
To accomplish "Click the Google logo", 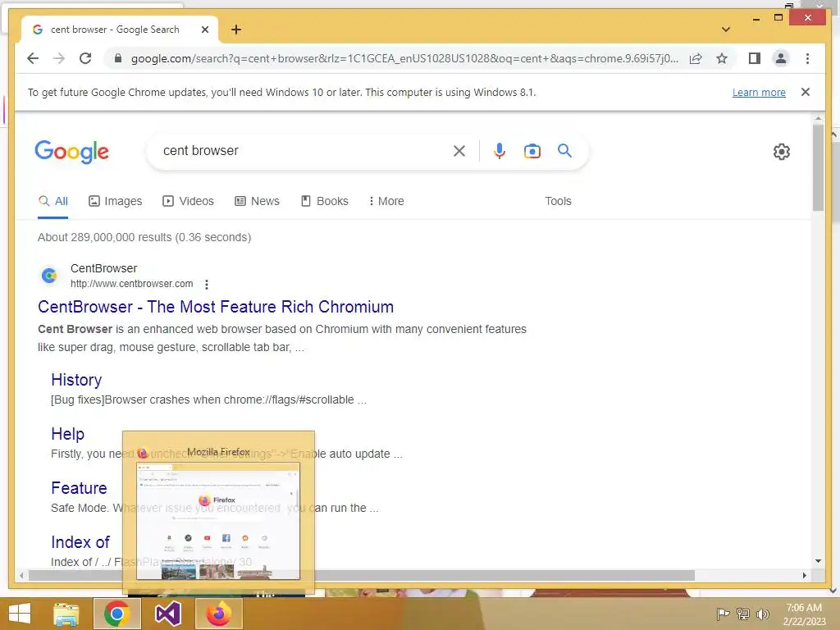I will [x=72, y=152].
